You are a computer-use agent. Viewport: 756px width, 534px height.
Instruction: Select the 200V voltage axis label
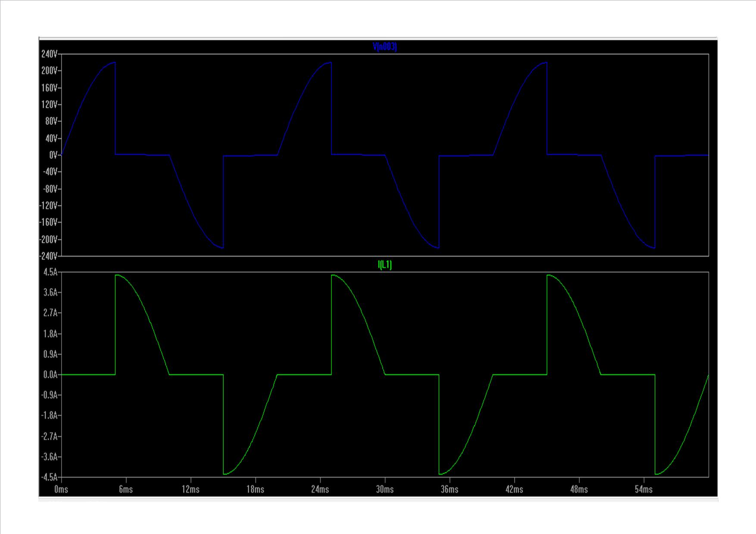pyautogui.click(x=49, y=71)
